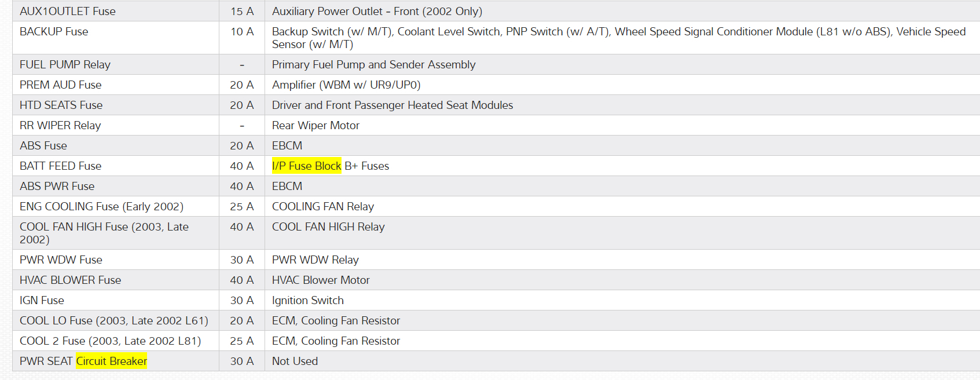Select the COOL FAN HIGH Relay description
This screenshot has height=380, width=980.
click(x=328, y=227)
